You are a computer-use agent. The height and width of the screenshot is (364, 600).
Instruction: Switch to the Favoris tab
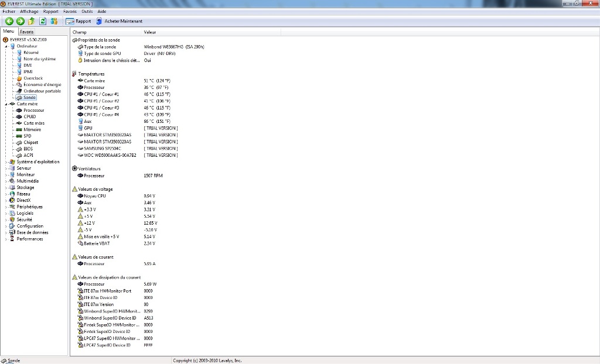(27, 32)
